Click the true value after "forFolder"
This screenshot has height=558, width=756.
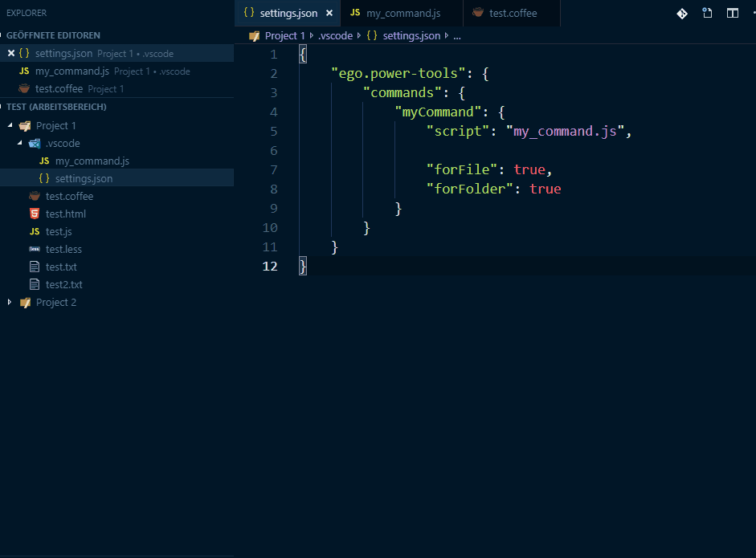[x=546, y=189]
